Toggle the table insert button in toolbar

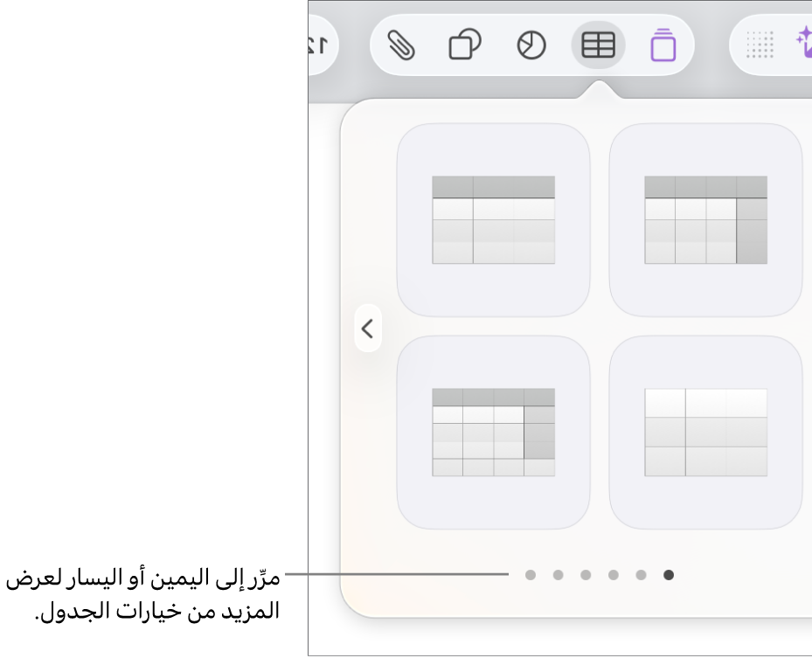click(599, 45)
